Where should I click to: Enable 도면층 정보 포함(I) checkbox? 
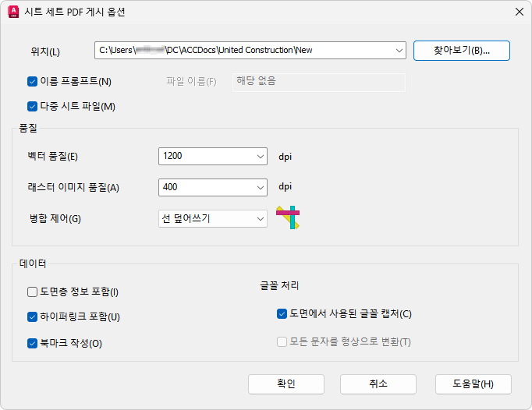point(32,292)
